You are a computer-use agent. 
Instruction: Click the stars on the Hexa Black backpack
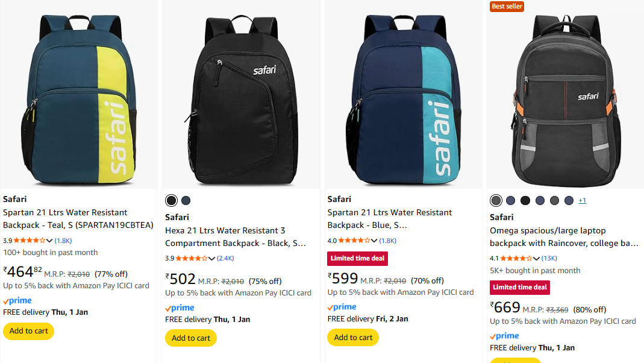192,259
